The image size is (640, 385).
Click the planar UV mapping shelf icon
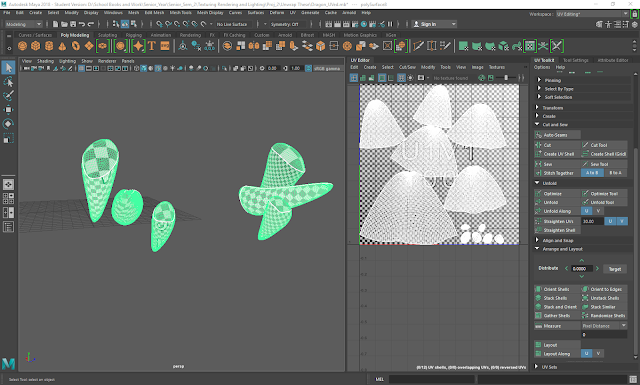click(463, 46)
